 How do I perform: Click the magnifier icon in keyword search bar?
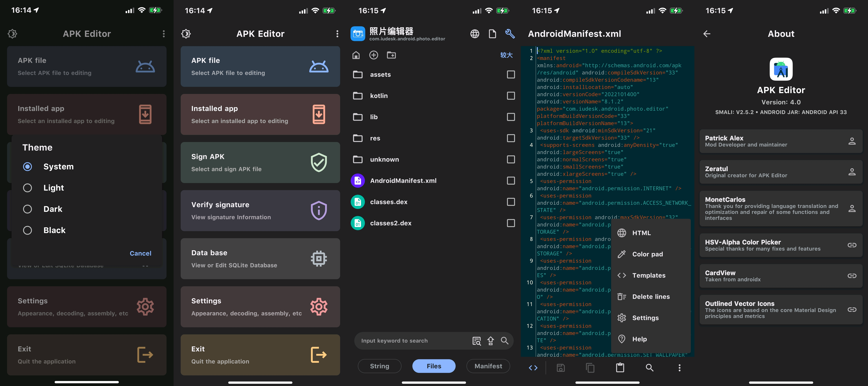(504, 341)
